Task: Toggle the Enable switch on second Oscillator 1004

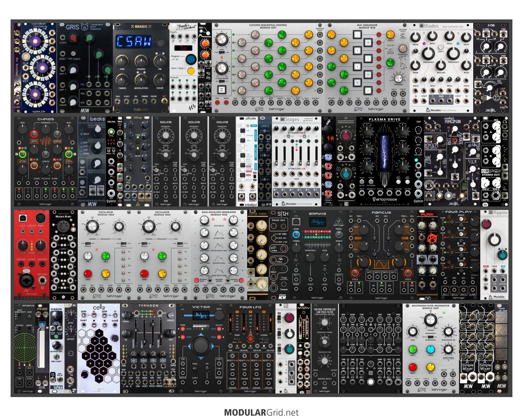Action: (x=144, y=244)
